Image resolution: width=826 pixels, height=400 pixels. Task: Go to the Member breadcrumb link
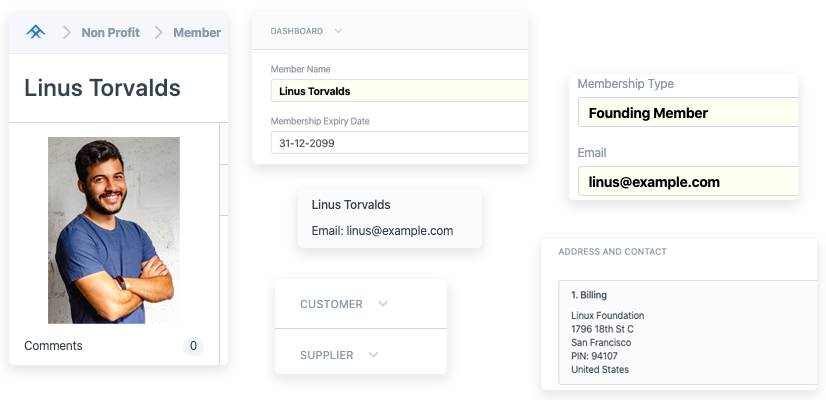coord(197,32)
